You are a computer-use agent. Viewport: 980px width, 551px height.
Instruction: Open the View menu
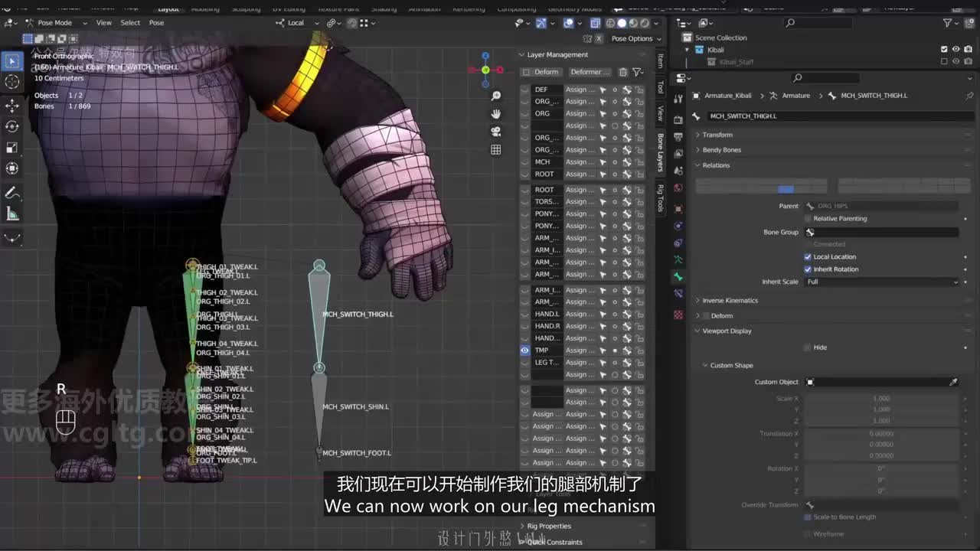click(x=103, y=23)
